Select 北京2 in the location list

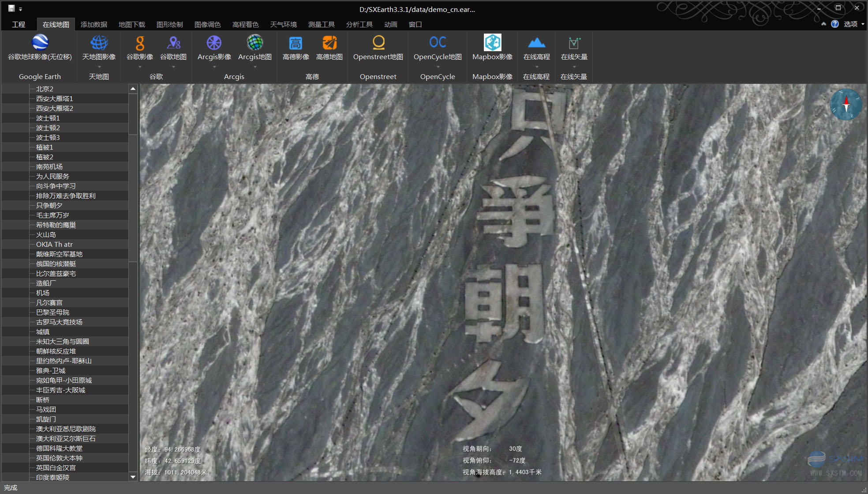(x=45, y=89)
